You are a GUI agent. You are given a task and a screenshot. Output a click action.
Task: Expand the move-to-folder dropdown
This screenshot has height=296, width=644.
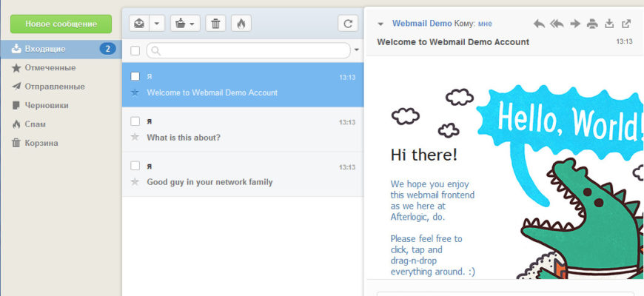click(185, 24)
